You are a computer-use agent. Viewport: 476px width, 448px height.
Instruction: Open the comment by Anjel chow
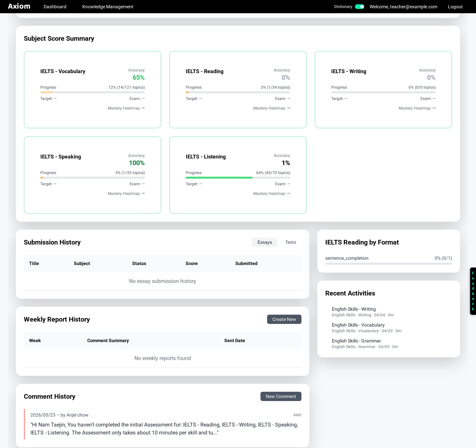tap(162, 424)
